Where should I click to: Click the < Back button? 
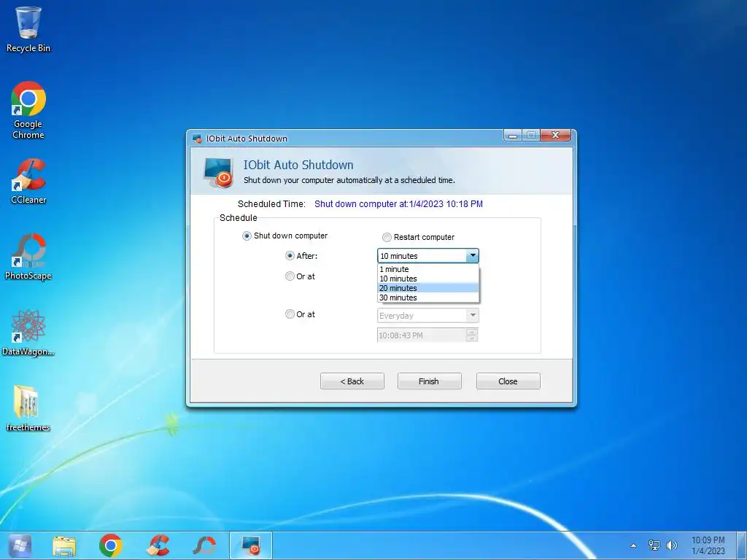[352, 381]
